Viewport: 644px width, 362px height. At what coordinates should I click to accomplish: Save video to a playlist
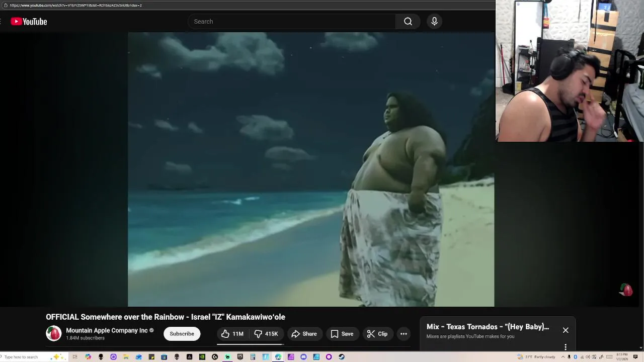[342, 334]
